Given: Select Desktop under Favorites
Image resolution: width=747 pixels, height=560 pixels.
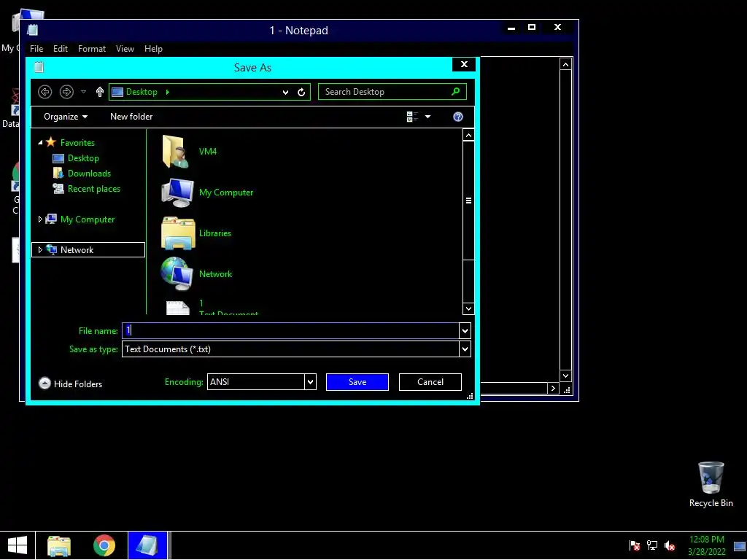Looking at the screenshot, I should click(x=83, y=158).
